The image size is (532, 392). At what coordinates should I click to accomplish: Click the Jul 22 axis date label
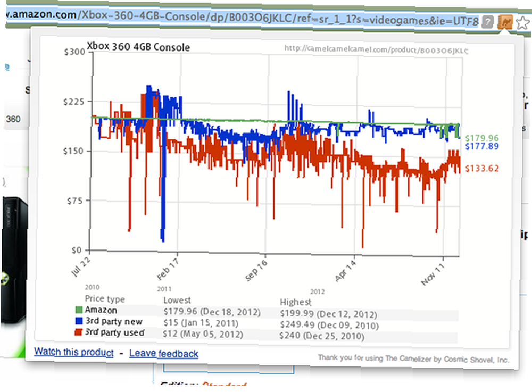click(x=81, y=266)
